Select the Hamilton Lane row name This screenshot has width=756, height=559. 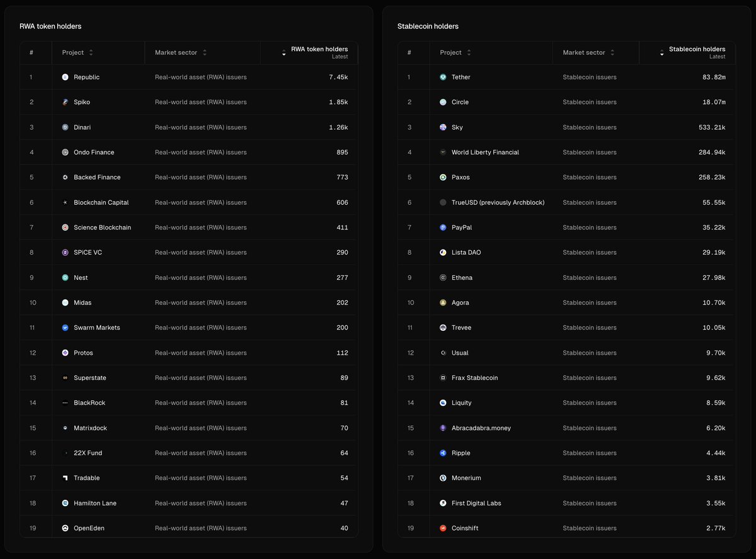[x=95, y=503]
